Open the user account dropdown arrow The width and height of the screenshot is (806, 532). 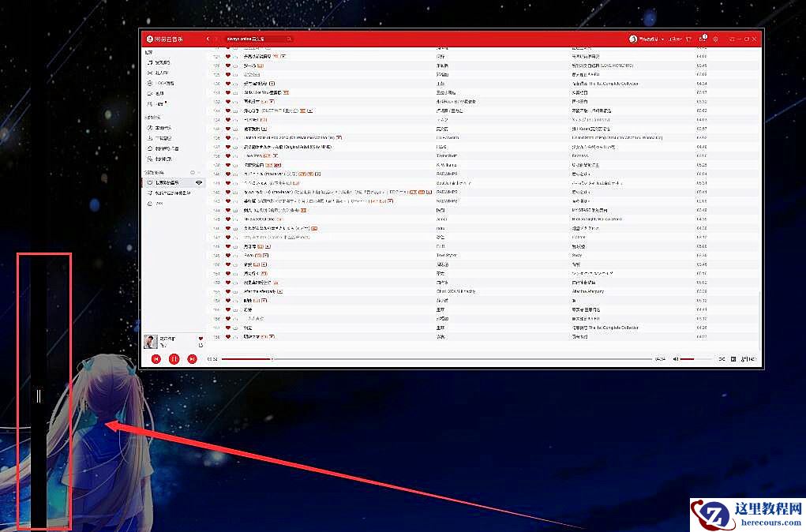[663, 38]
